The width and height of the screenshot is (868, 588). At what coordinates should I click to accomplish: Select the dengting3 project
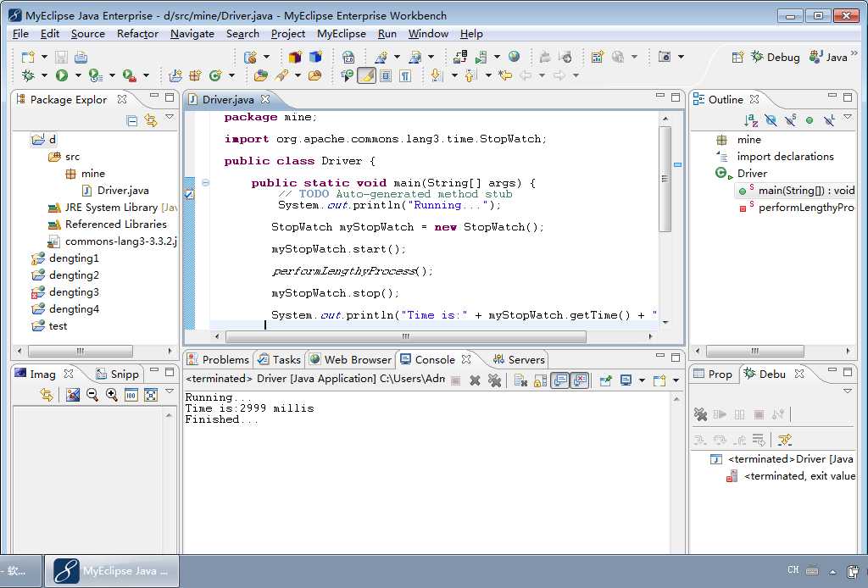point(74,292)
